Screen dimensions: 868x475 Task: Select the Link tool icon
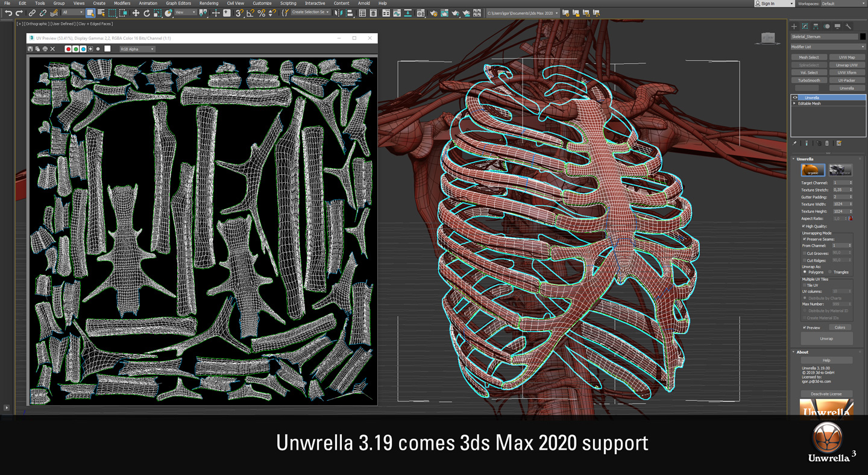(x=32, y=13)
